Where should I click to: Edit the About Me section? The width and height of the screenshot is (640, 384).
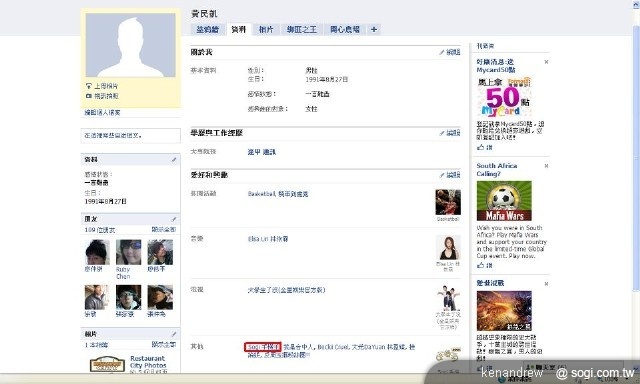point(450,52)
